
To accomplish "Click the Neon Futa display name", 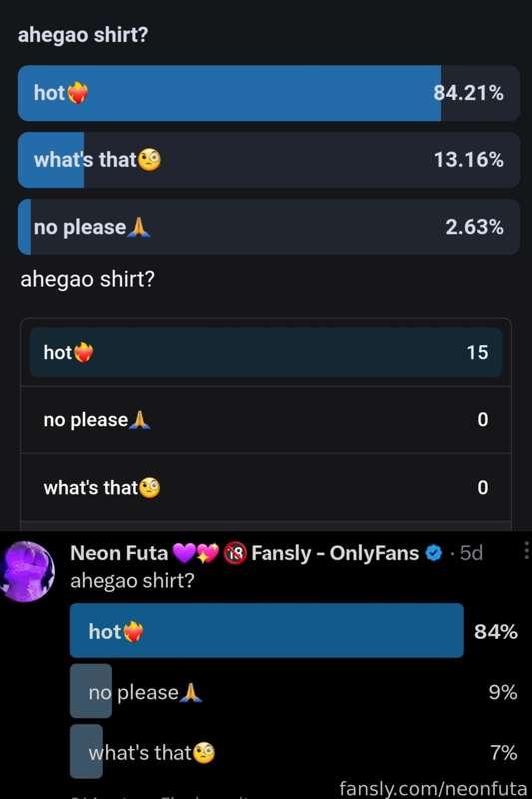I will click(x=119, y=553).
